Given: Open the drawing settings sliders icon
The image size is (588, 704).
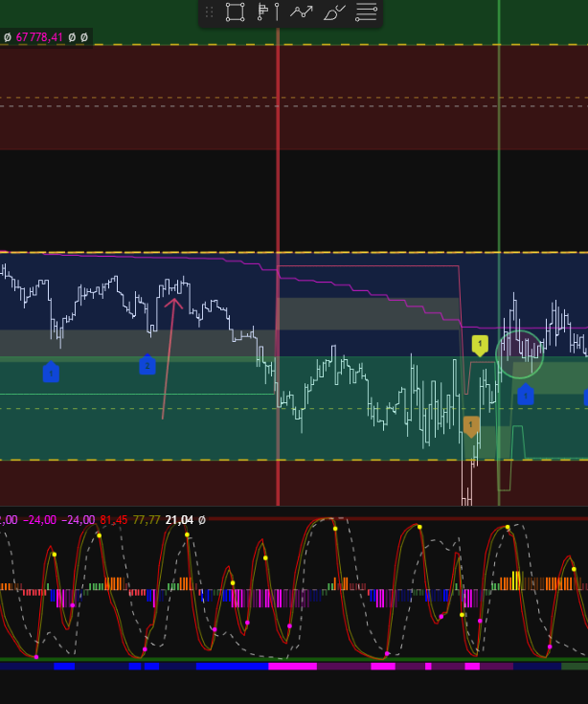Looking at the screenshot, I should pyautogui.click(x=366, y=12).
